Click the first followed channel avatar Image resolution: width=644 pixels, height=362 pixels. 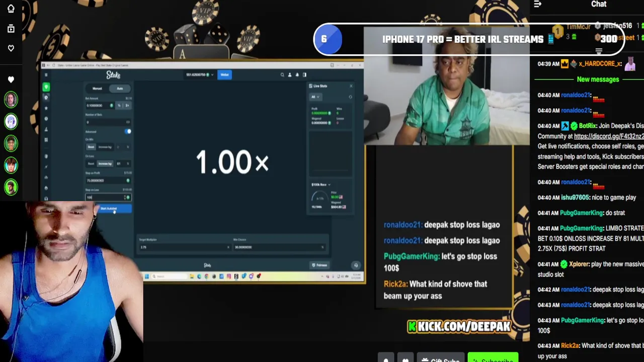coord(11,100)
